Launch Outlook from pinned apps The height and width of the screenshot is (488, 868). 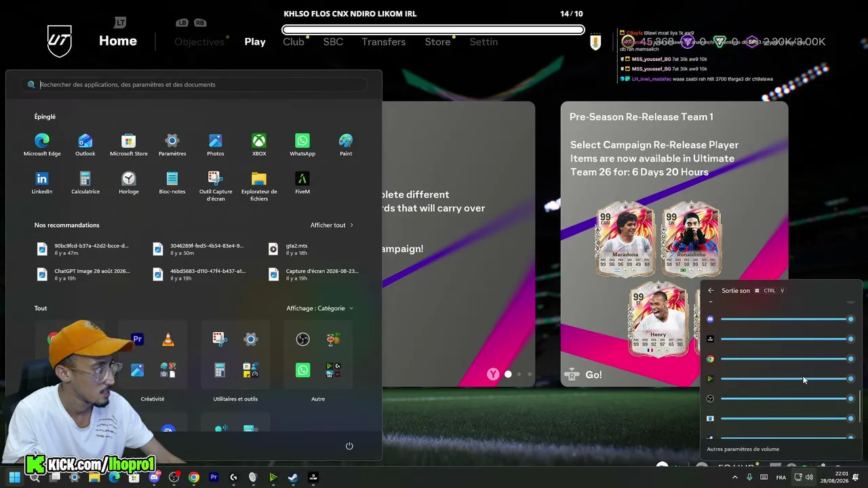point(85,144)
